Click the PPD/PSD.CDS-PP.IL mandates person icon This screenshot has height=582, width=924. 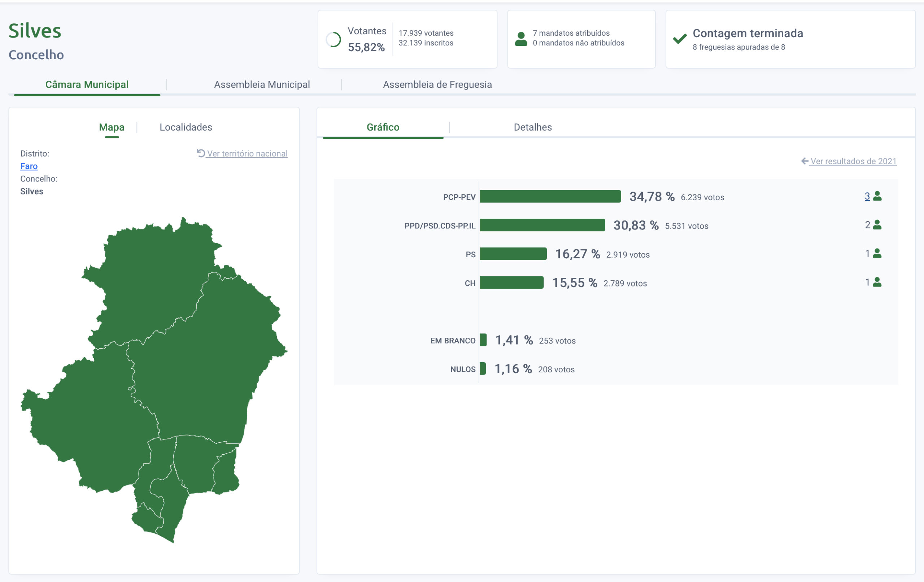click(x=877, y=225)
